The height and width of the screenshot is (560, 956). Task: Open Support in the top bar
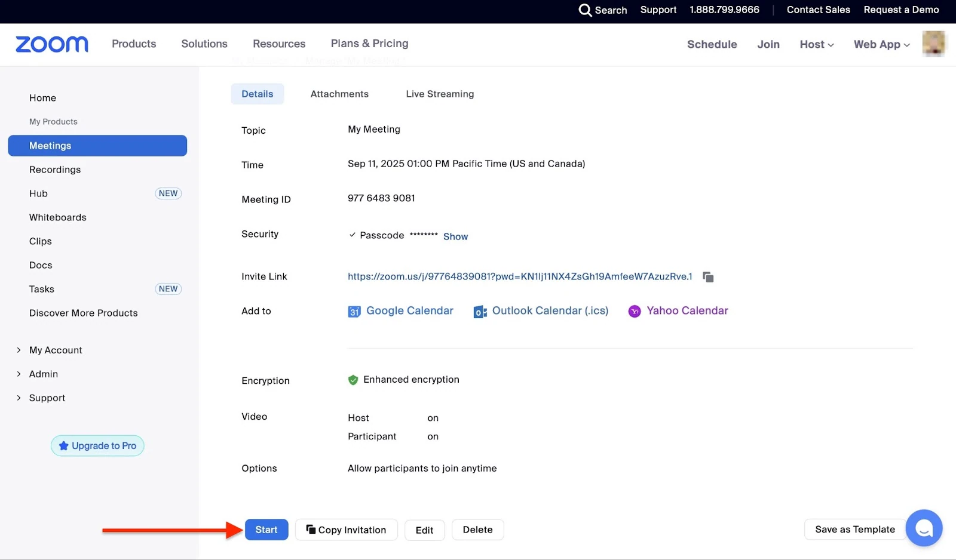tap(658, 10)
